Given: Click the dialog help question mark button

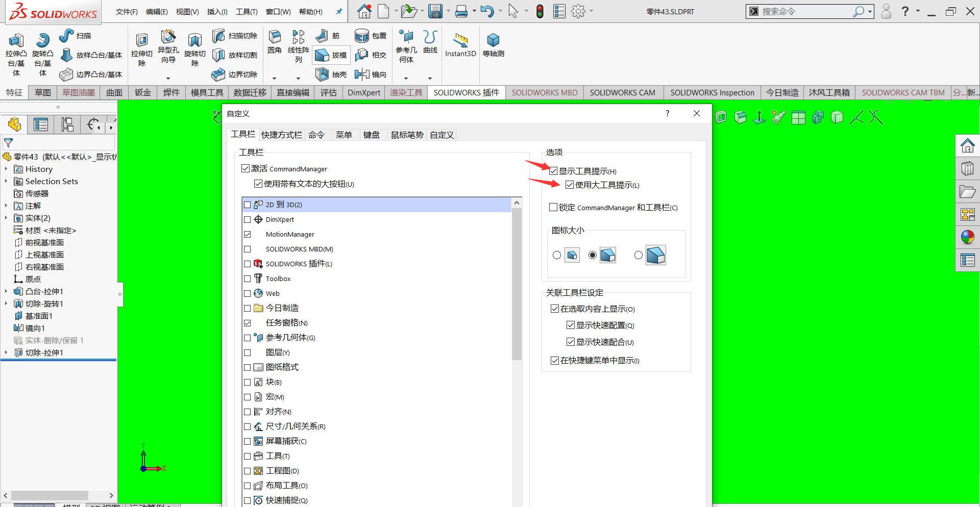Looking at the screenshot, I should pyautogui.click(x=668, y=113).
